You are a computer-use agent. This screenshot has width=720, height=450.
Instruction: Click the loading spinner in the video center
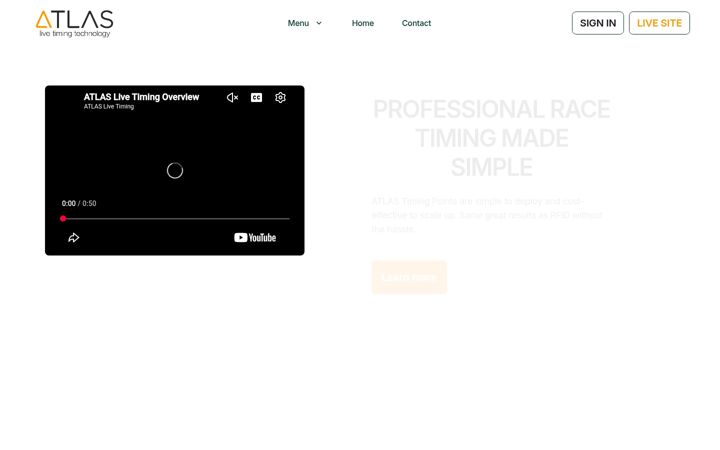tap(174, 170)
